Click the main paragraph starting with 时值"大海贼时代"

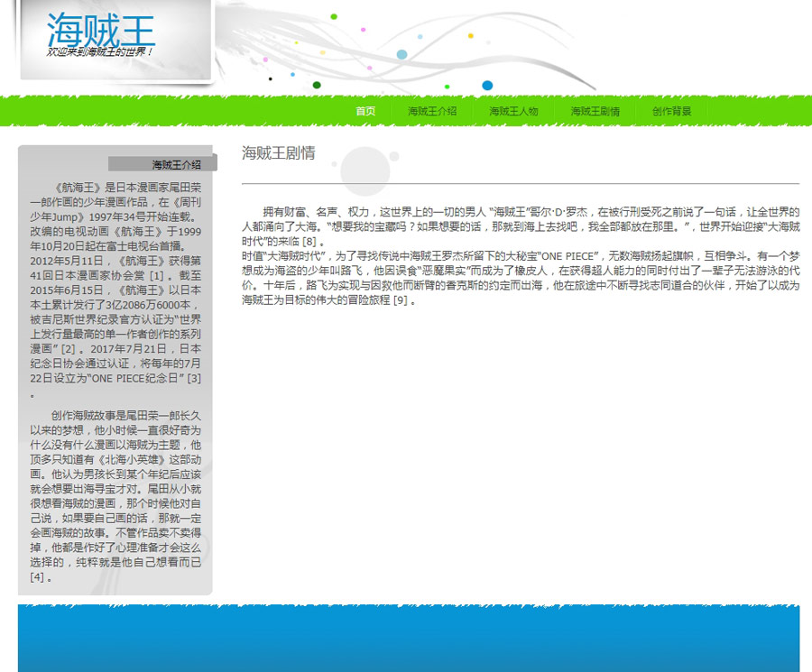(521, 278)
